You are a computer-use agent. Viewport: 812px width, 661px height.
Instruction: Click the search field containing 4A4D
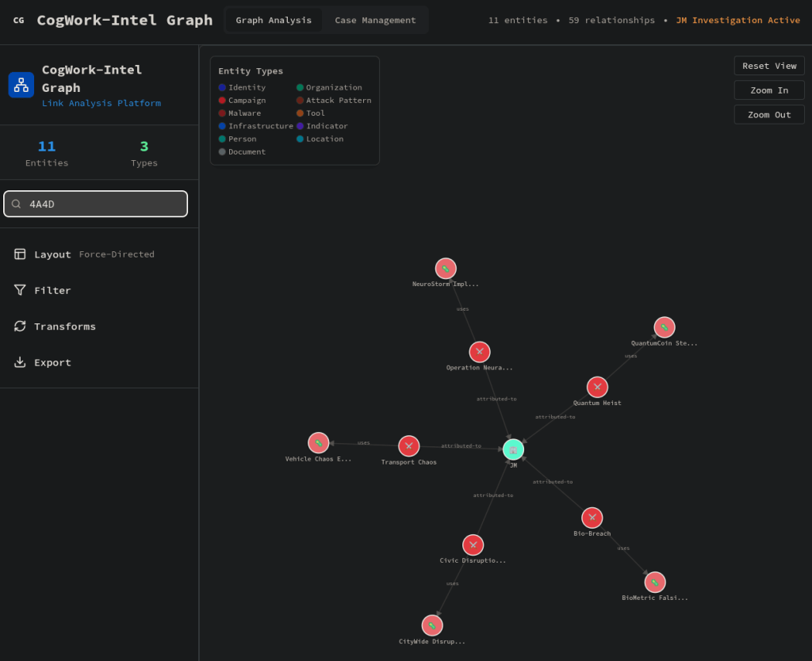pos(96,204)
